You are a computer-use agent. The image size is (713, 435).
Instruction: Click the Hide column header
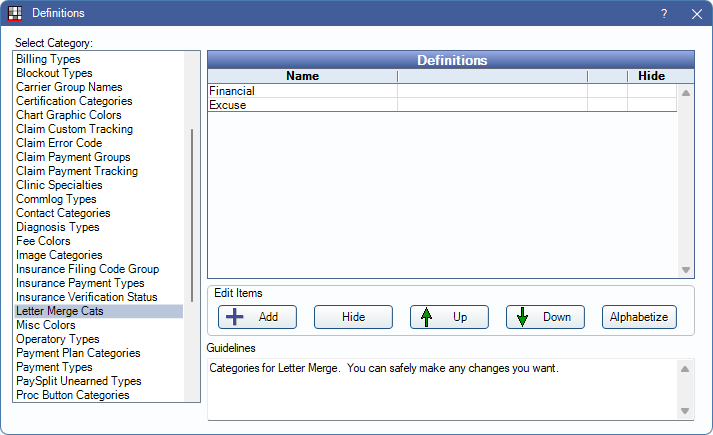click(x=651, y=76)
